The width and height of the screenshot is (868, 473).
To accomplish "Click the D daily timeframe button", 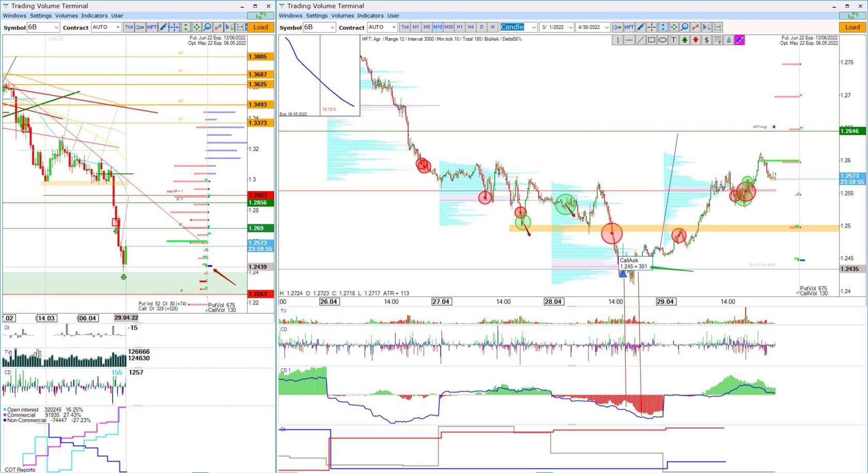I will (482, 27).
